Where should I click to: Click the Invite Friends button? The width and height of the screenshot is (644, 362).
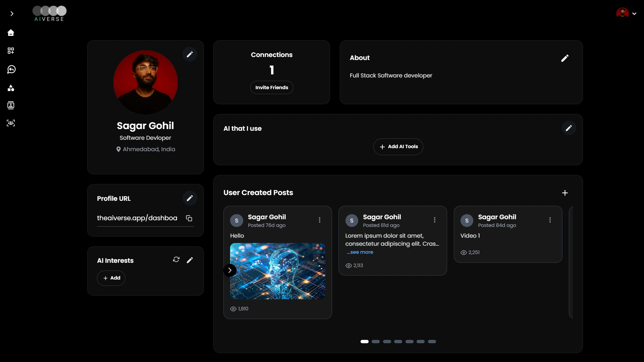pos(272,87)
